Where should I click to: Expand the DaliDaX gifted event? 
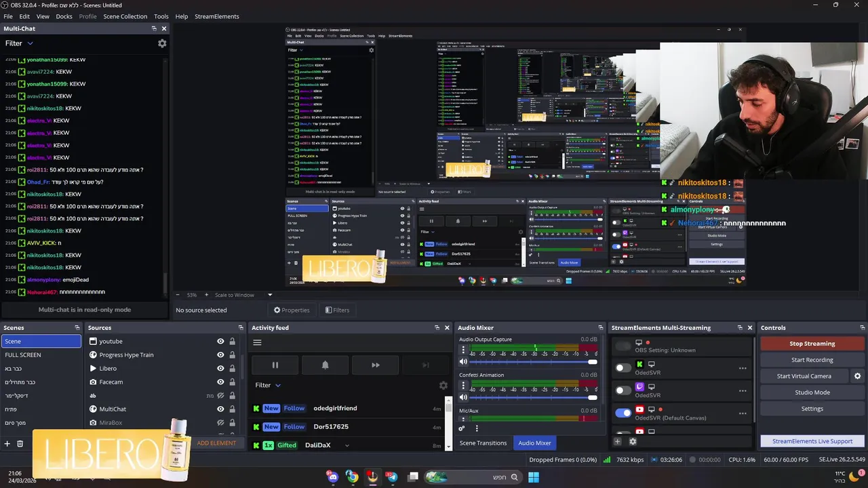click(x=347, y=445)
